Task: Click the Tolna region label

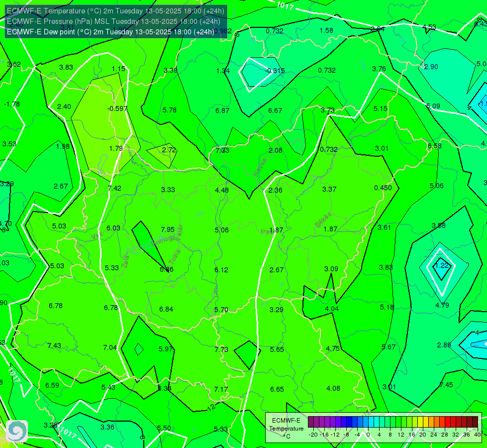Action: point(175,257)
